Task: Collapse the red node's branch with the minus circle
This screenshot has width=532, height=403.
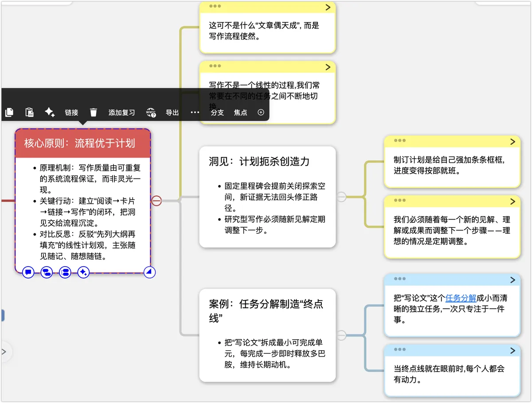Action: (x=156, y=201)
